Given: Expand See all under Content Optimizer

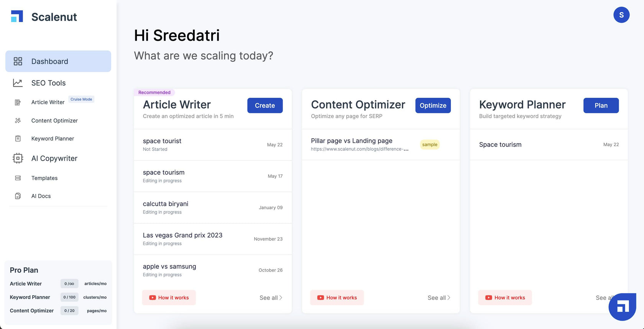Looking at the screenshot, I should tap(439, 298).
